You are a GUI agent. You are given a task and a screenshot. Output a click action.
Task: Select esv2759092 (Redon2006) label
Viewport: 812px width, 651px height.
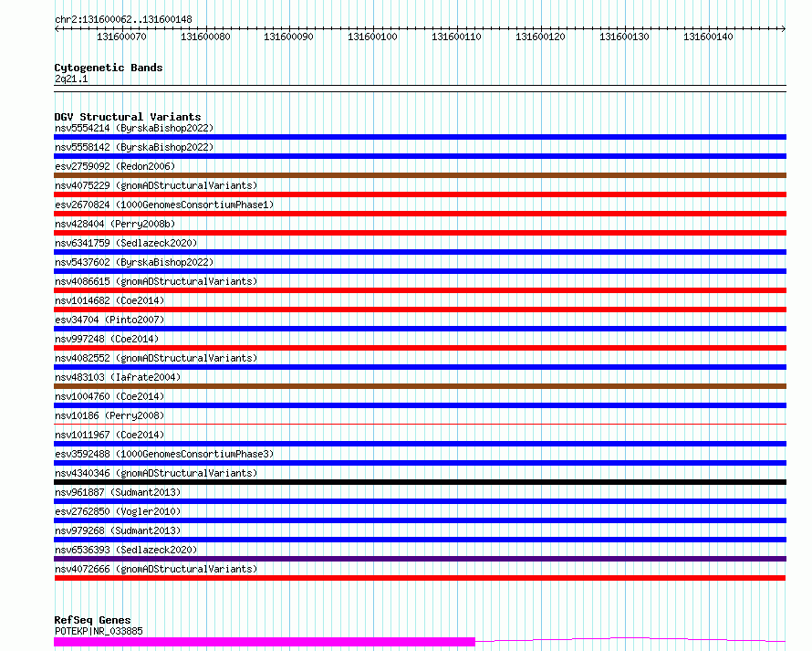point(115,166)
